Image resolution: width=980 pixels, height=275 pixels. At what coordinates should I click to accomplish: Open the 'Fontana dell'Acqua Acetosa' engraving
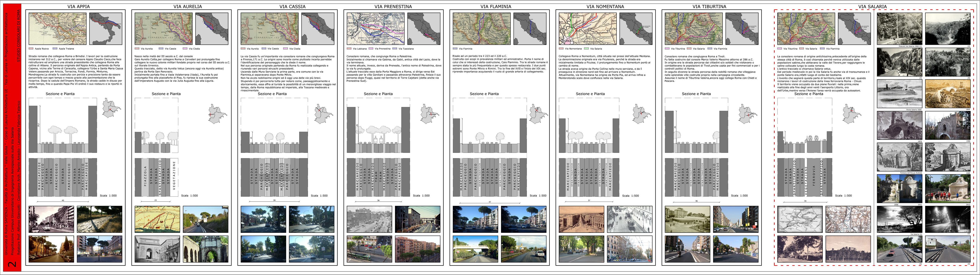899,157
